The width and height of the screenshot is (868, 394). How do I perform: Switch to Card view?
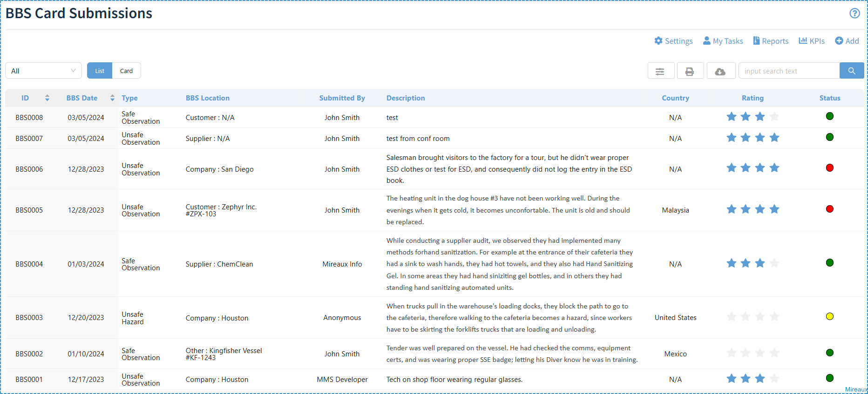pyautogui.click(x=126, y=71)
